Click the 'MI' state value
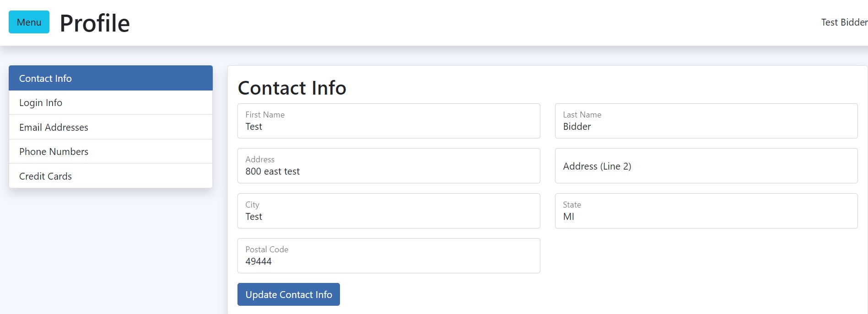868x314 pixels. (569, 217)
